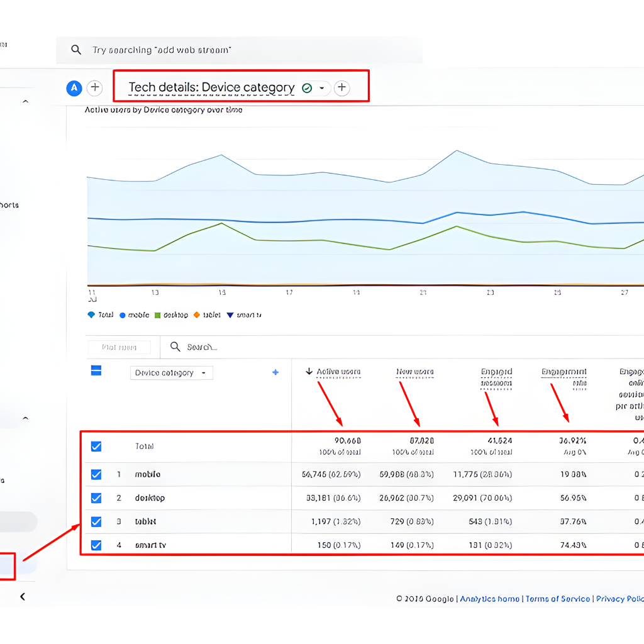Uncheck the mobile row checkbox
Image resolution: width=644 pixels, height=644 pixels.
[96, 474]
